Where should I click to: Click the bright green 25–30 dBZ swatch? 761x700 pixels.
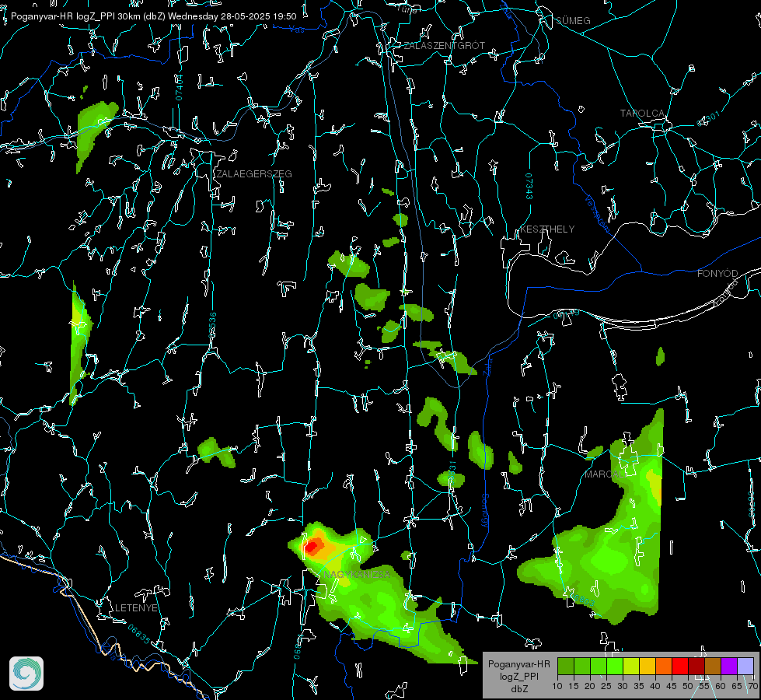[x=615, y=666]
